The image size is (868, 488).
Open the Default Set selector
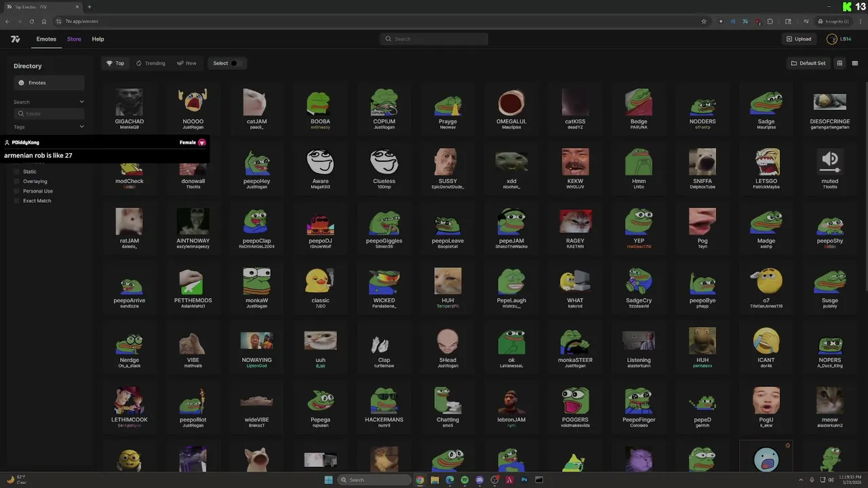point(808,63)
